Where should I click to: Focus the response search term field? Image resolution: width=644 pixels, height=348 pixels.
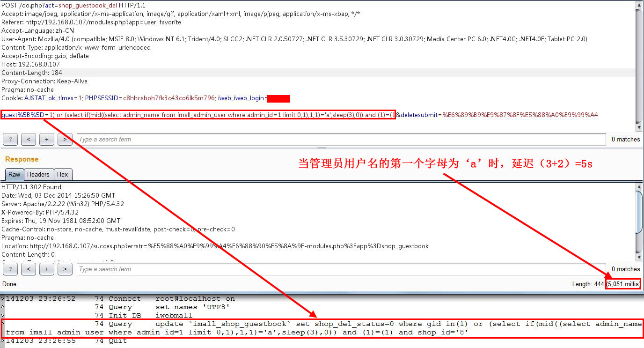341,269
